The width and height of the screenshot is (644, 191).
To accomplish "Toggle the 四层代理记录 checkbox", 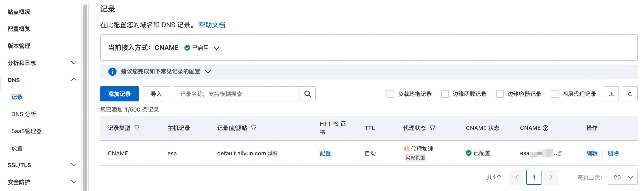I will pos(554,94).
